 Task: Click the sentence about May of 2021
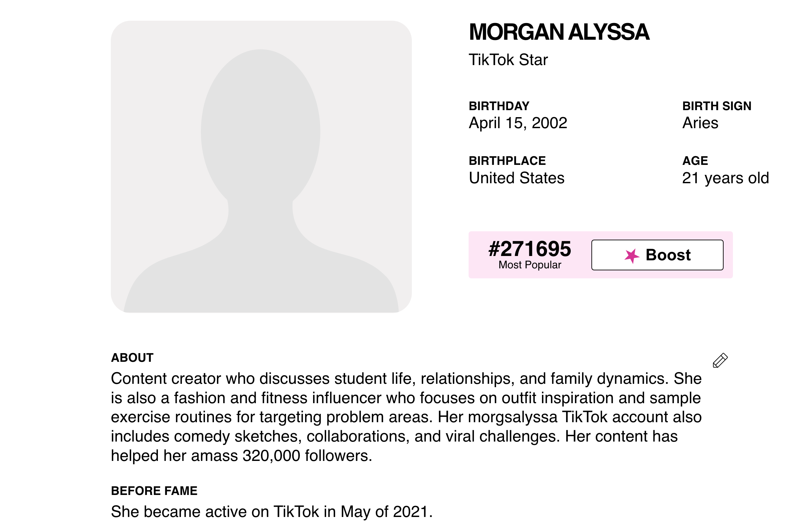(272, 512)
